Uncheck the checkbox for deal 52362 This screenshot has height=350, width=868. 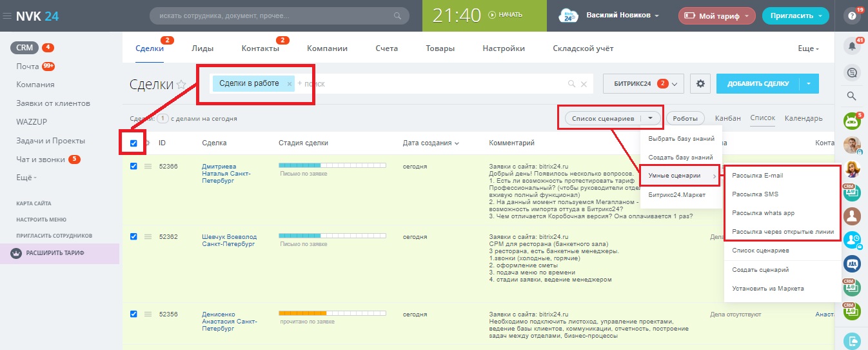[134, 237]
